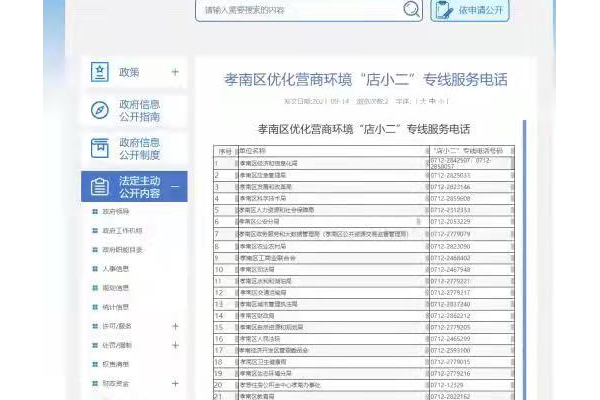
Task: Open the 依申请公开 button
Action: point(470,10)
